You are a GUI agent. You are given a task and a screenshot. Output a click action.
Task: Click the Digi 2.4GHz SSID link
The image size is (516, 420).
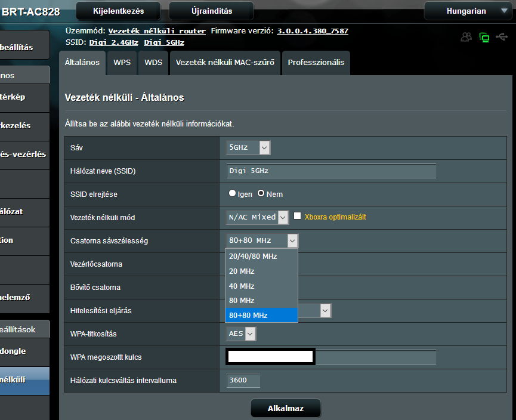(x=114, y=42)
